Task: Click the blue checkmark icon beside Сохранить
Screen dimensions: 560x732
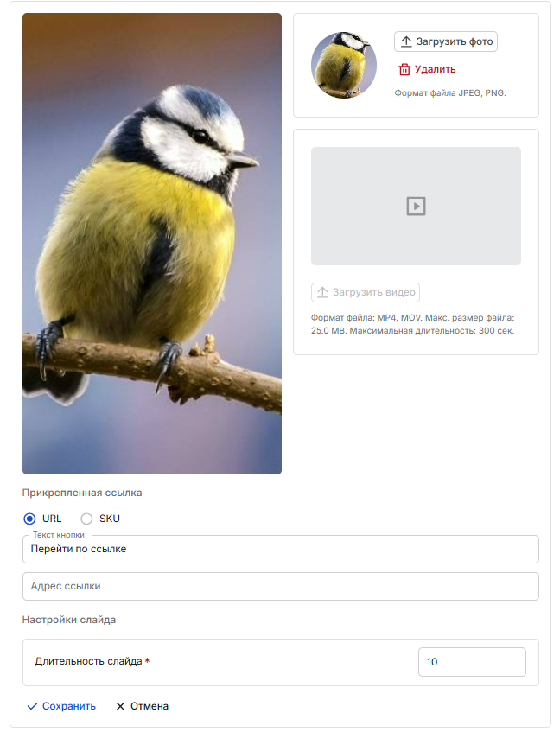Action: 32,706
